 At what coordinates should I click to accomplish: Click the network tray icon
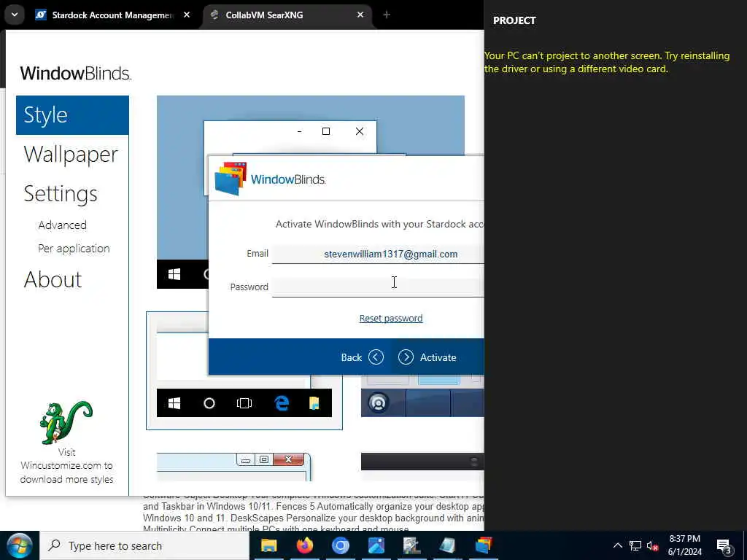635,545
